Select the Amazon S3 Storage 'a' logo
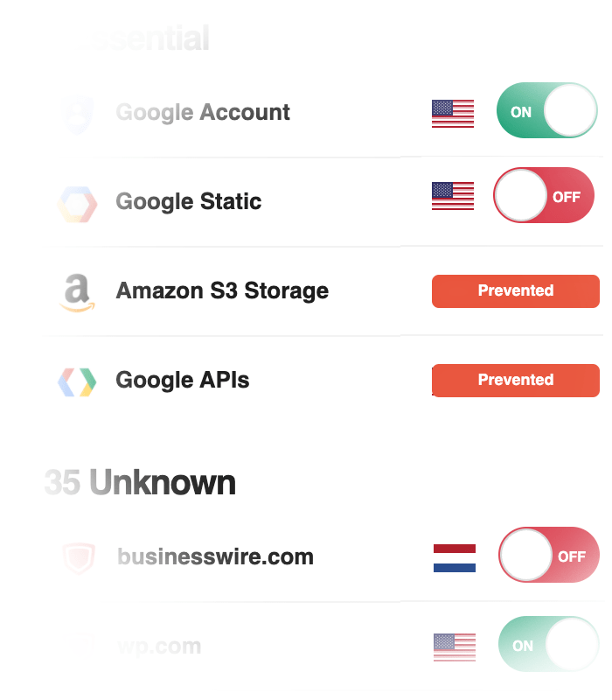Viewport: 612px width, 700px height. pyautogui.click(x=77, y=290)
